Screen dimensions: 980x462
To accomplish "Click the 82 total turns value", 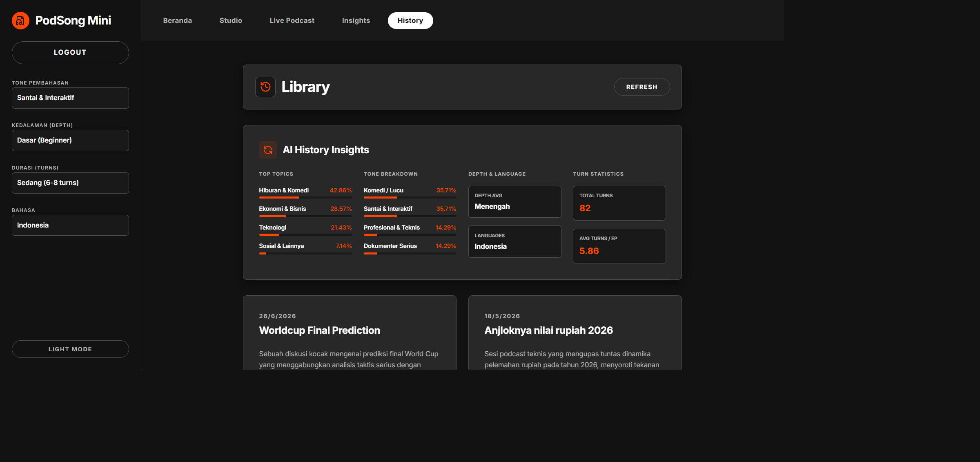I will tap(585, 208).
